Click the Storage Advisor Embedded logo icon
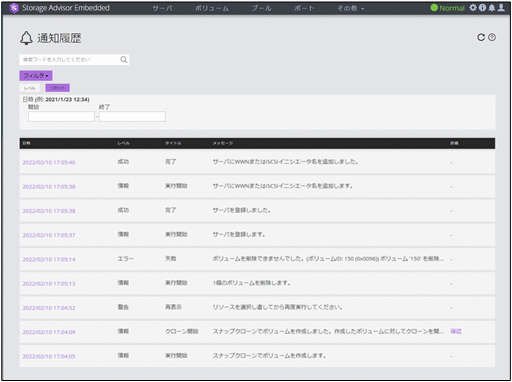The height and width of the screenshot is (382, 512). coord(14,8)
